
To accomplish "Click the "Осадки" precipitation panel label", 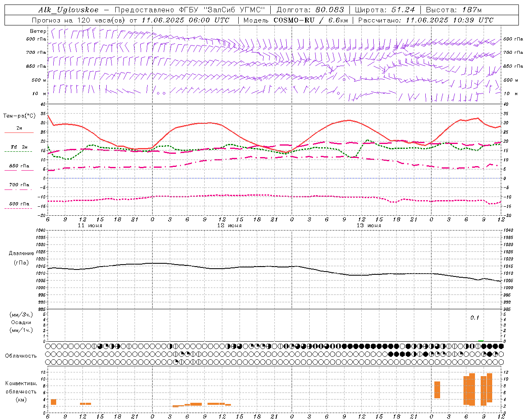I will pyautogui.click(x=21, y=322).
